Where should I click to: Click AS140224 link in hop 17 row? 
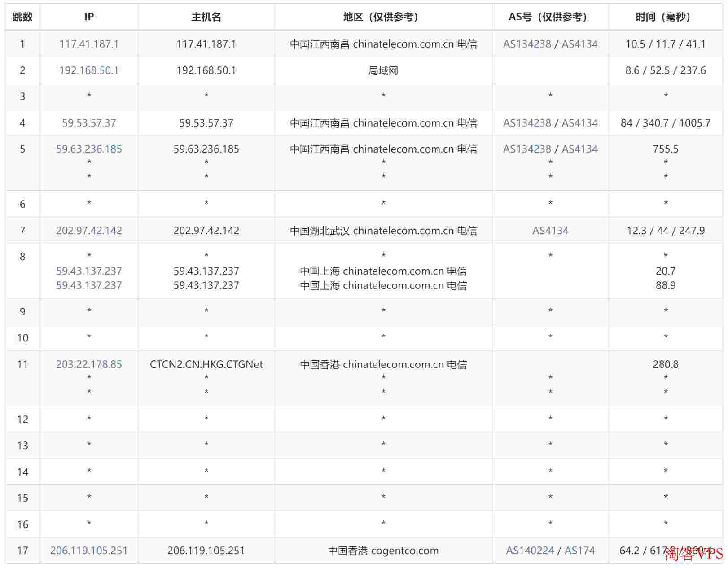530,551
